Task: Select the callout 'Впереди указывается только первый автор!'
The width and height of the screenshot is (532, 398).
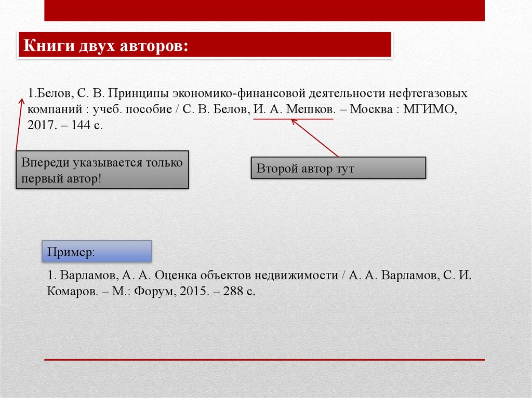Action: (102, 170)
